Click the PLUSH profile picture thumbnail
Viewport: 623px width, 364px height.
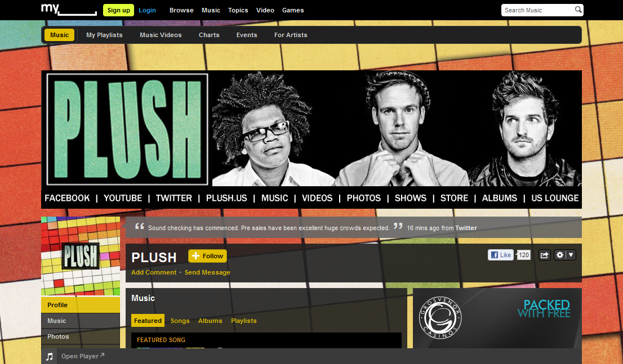[81, 256]
